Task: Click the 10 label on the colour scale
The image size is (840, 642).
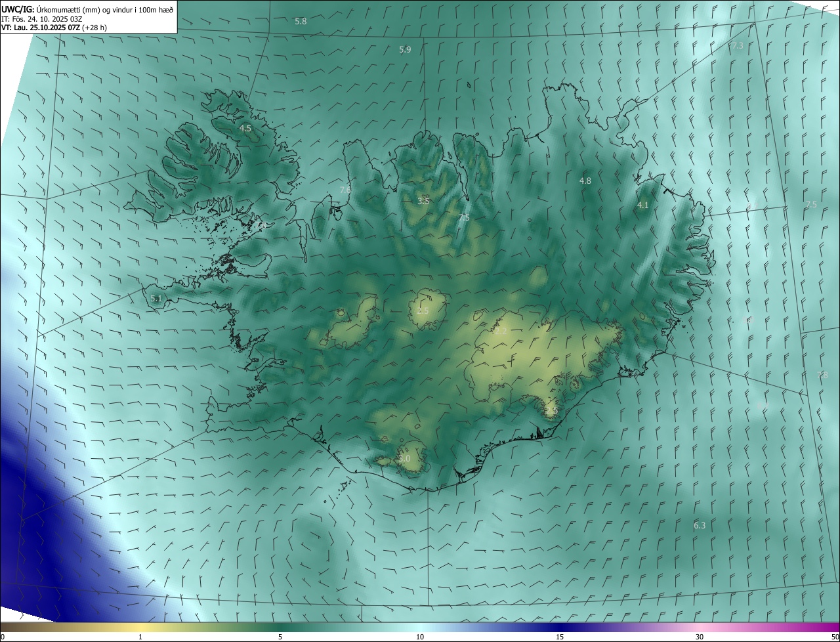Action: pyautogui.click(x=420, y=637)
